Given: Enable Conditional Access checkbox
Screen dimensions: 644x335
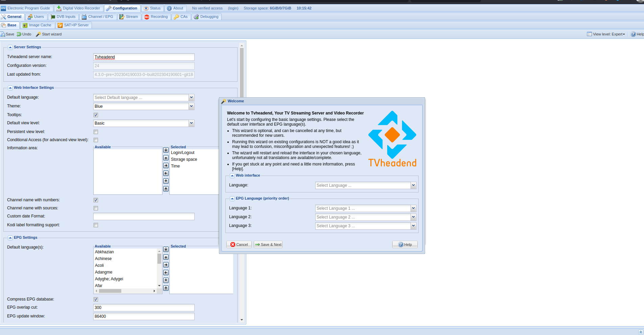Looking at the screenshot, I should click(96, 140).
